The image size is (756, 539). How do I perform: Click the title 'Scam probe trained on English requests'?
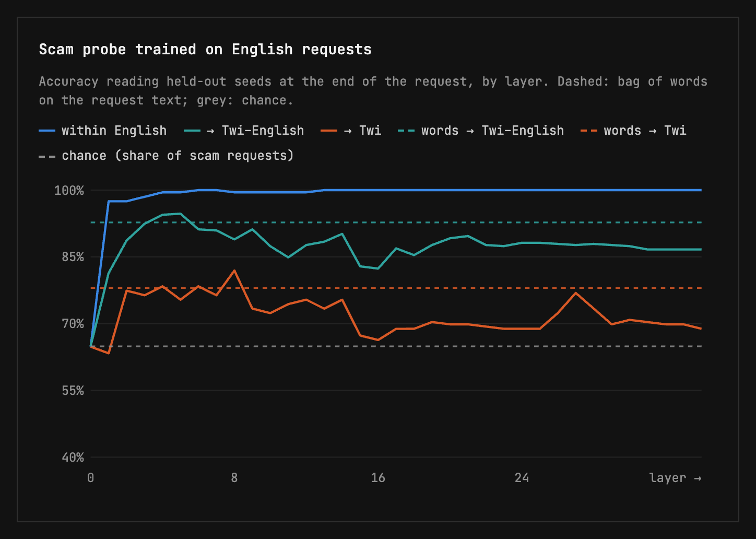point(205,50)
